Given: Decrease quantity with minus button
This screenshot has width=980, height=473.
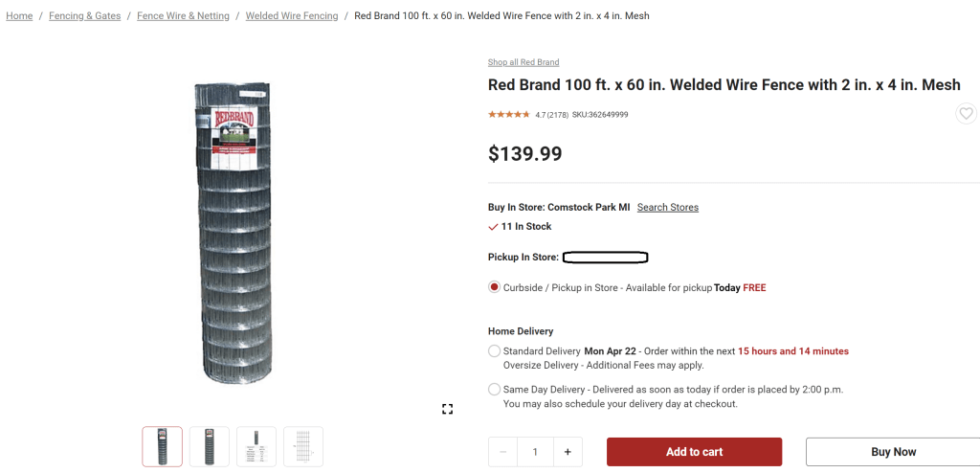Looking at the screenshot, I should pos(503,452).
